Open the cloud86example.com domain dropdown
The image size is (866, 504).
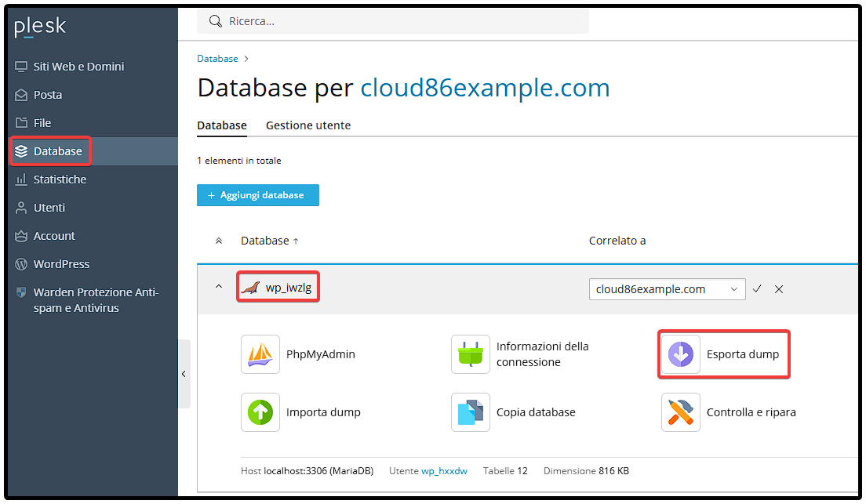[668, 289]
